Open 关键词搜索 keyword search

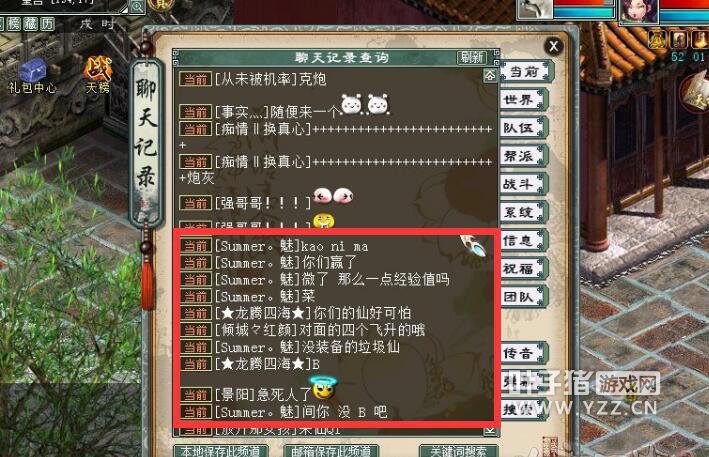click(x=458, y=451)
